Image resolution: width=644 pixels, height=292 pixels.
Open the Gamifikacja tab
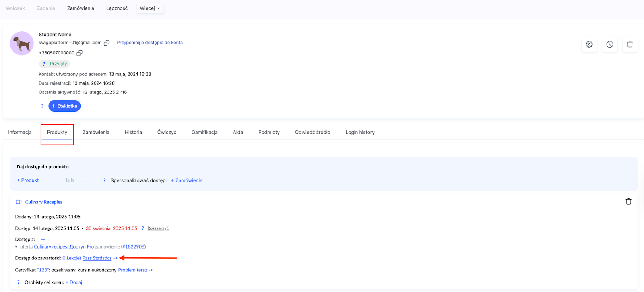click(x=204, y=133)
